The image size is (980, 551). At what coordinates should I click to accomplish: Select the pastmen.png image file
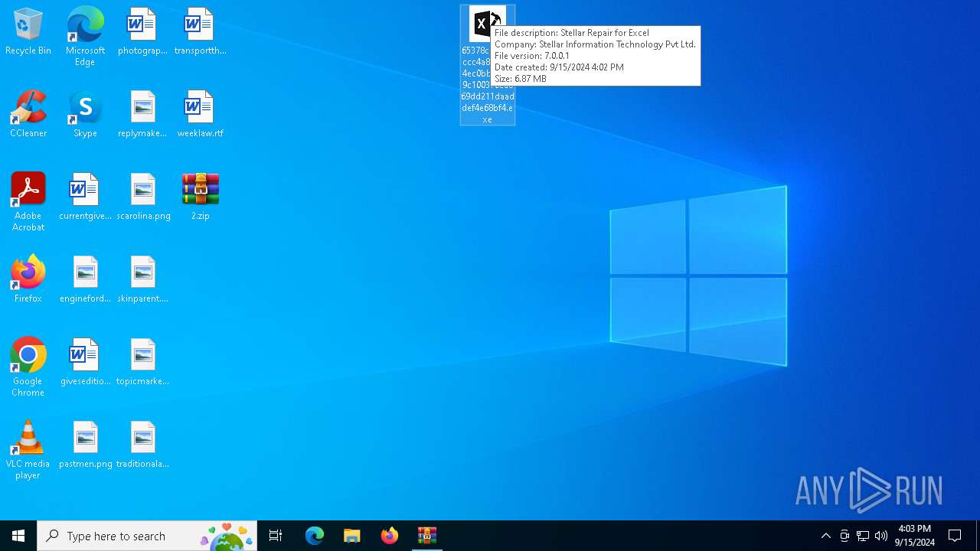[85, 445]
